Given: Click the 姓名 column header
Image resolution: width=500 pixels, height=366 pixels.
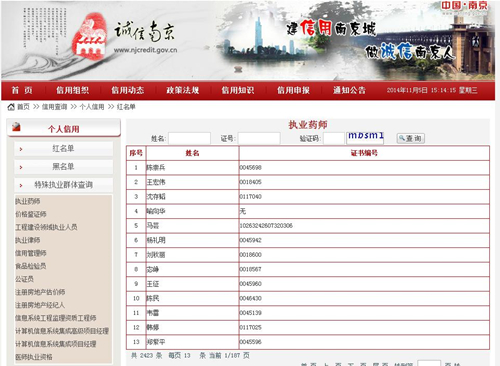Looking at the screenshot, I should [x=192, y=153].
